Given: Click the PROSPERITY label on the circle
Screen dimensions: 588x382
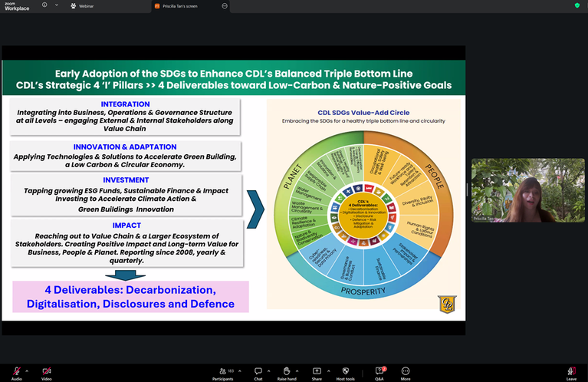Looking at the screenshot, I should [363, 291].
